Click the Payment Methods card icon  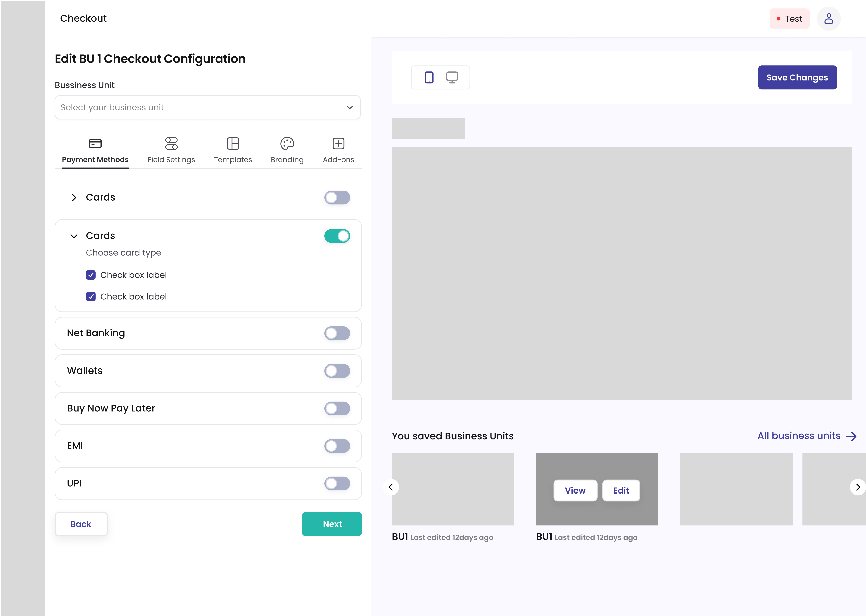tap(95, 143)
